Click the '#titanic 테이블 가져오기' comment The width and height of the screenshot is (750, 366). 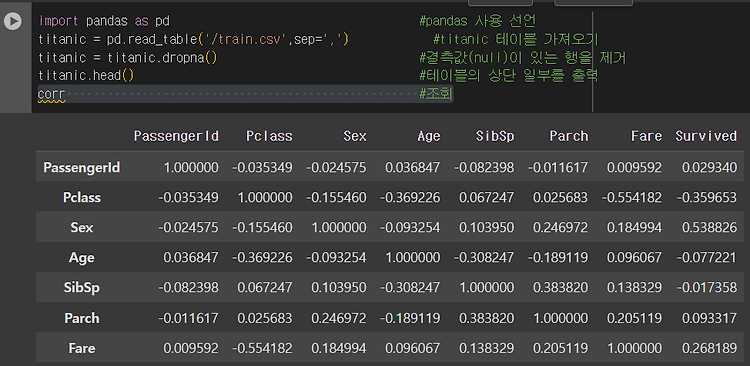[x=516, y=39]
